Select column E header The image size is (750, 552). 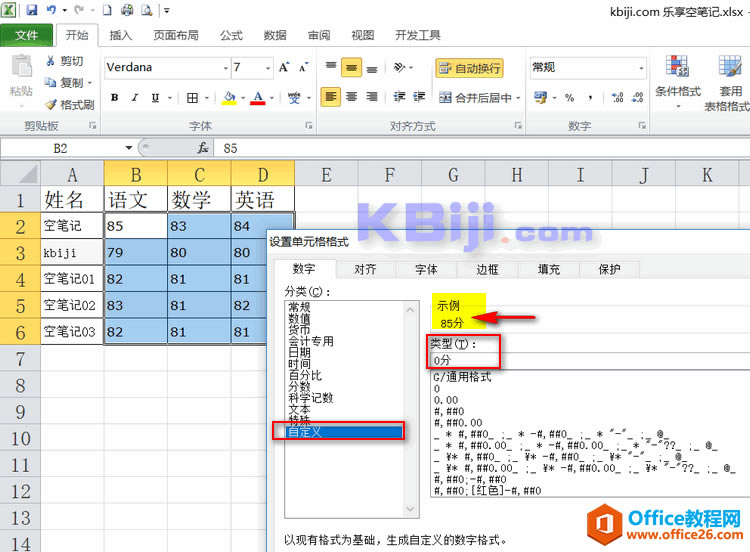[326, 174]
